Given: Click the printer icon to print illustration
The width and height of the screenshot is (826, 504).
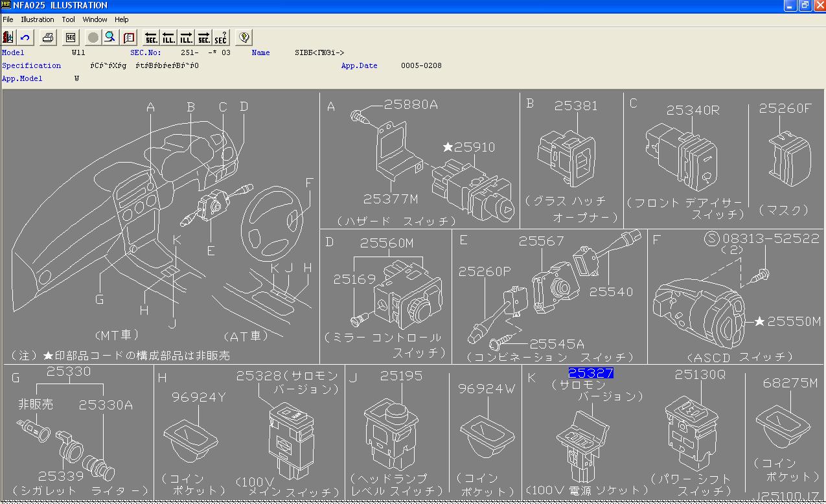Looking at the screenshot, I should [x=48, y=38].
